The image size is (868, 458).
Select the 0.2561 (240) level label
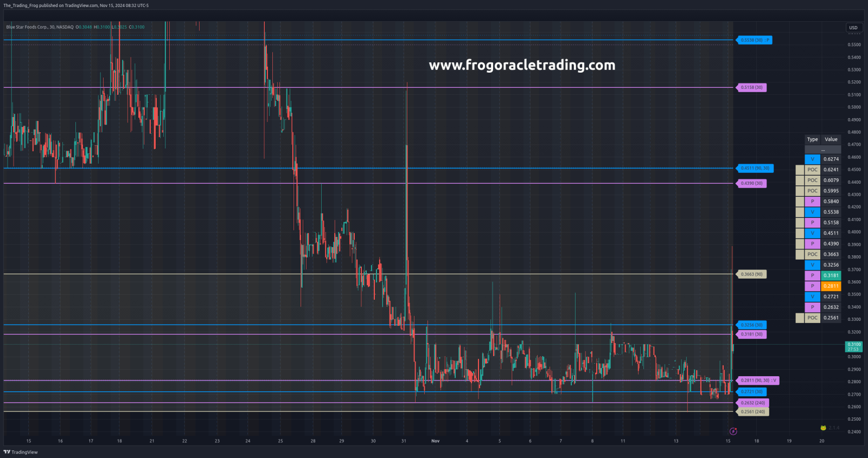coord(753,412)
